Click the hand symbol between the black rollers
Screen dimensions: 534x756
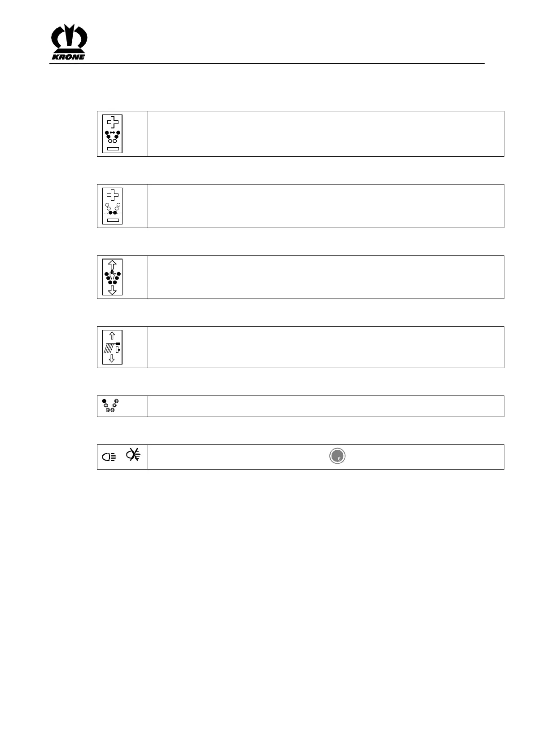pyautogui.click(x=112, y=275)
